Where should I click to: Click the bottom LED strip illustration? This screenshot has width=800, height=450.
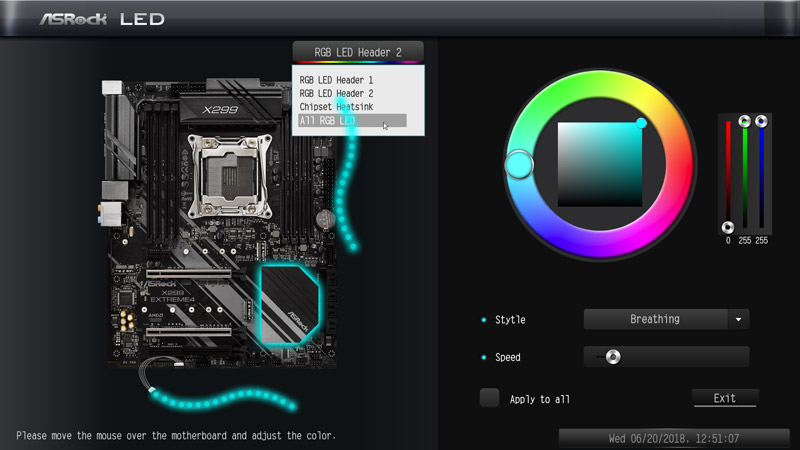pos(222,399)
